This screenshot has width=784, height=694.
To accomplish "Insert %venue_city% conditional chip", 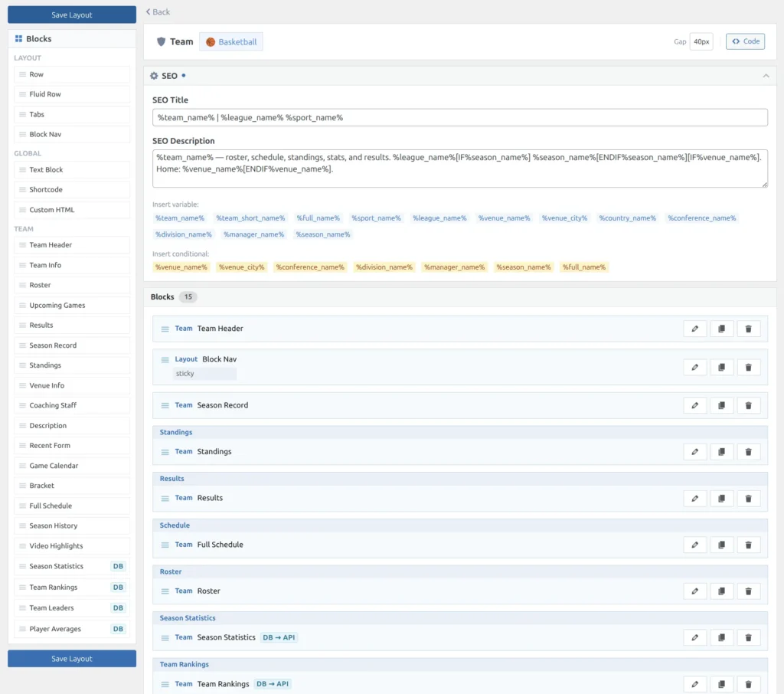I will tap(241, 267).
